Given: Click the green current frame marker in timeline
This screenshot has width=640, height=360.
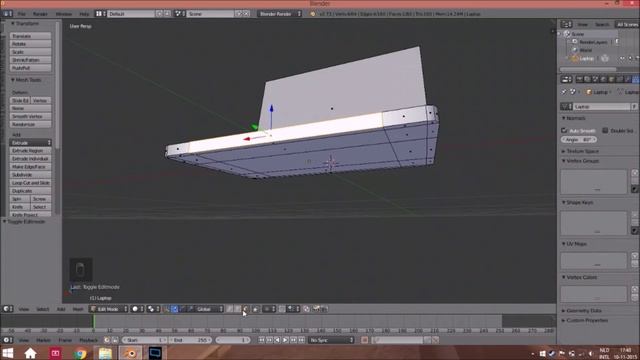Looking at the screenshot, I should (93, 322).
